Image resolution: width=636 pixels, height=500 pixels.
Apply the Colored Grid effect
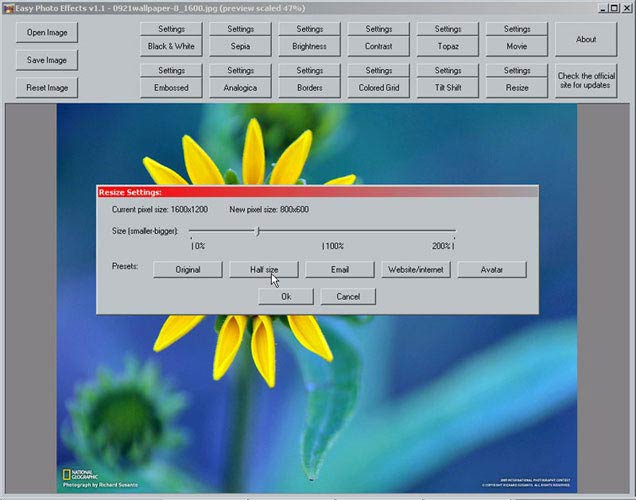click(x=379, y=88)
